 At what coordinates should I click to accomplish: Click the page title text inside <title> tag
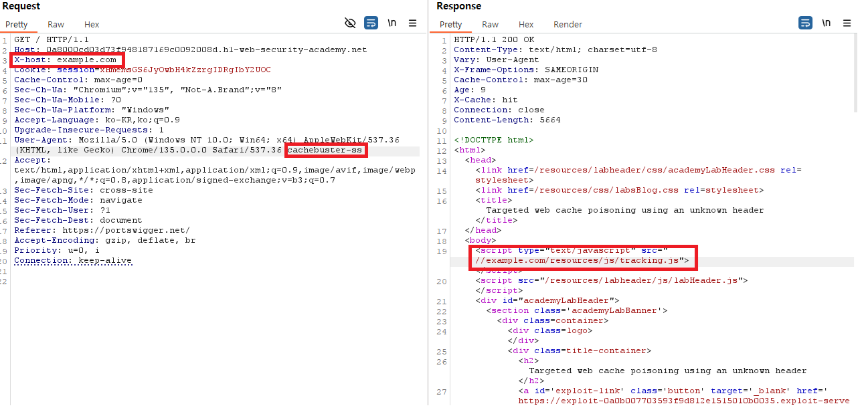(x=625, y=210)
